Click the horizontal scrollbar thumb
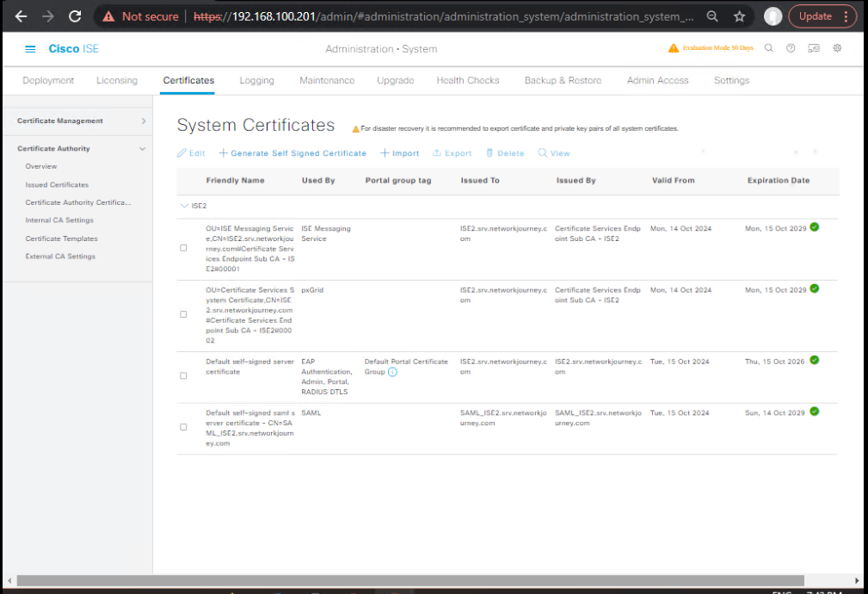The height and width of the screenshot is (594, 868). (410, 580)
